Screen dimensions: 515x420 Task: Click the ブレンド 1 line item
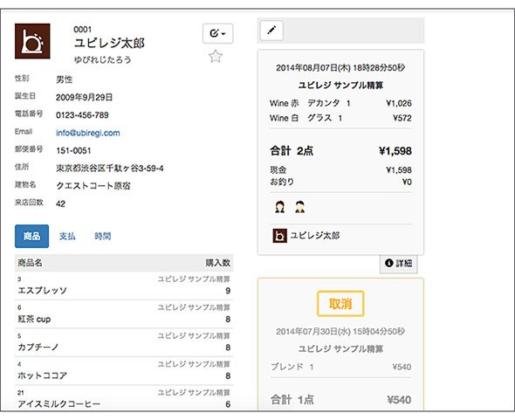click(340, 367)
